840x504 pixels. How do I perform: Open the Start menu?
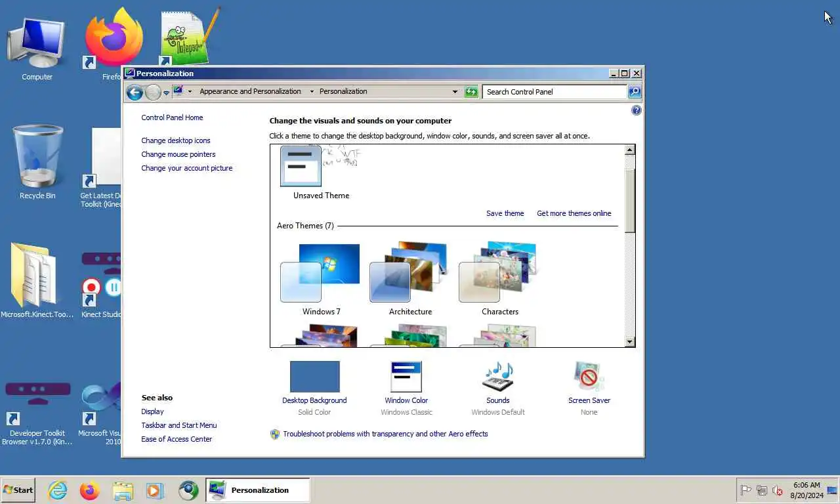pos(18,490)
